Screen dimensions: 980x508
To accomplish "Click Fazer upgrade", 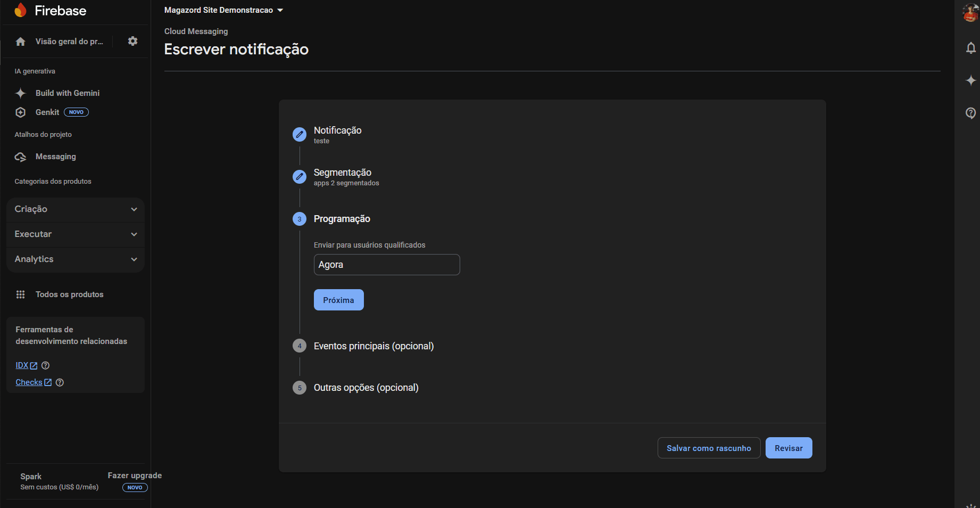I will 135,476.
